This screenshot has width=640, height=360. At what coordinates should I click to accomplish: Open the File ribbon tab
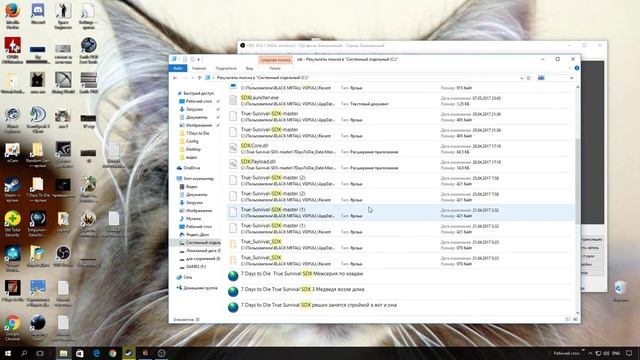(x=178, y=68)
